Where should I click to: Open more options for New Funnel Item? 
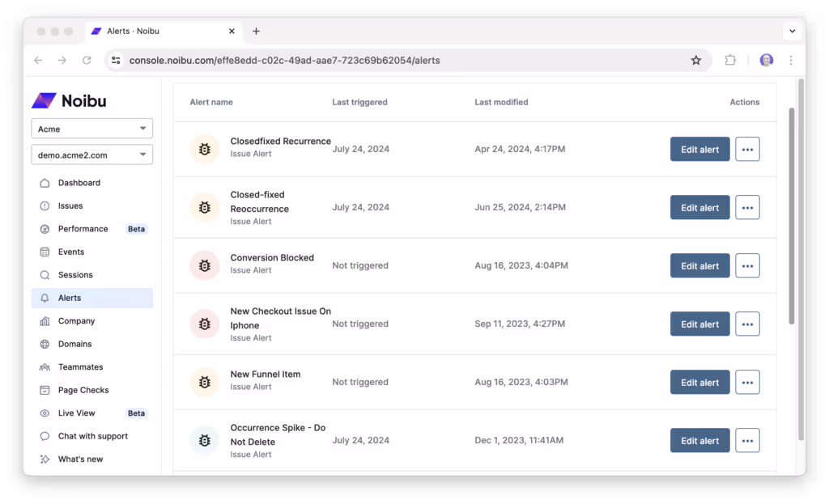tap(747, 382)
